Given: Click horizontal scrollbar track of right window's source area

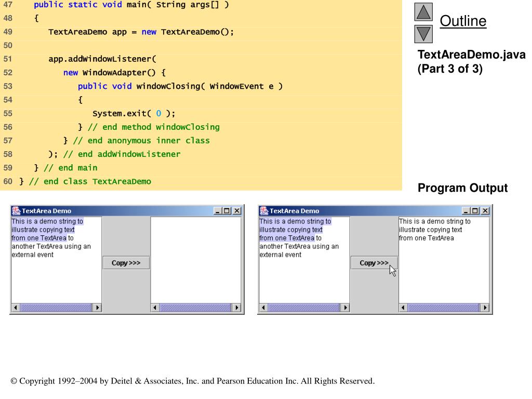Looking at the screenshot, I should [304, 308].
